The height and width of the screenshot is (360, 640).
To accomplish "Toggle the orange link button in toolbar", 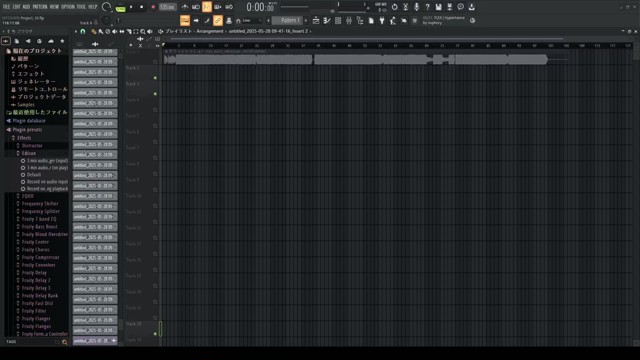I will (x=218, y=20).
